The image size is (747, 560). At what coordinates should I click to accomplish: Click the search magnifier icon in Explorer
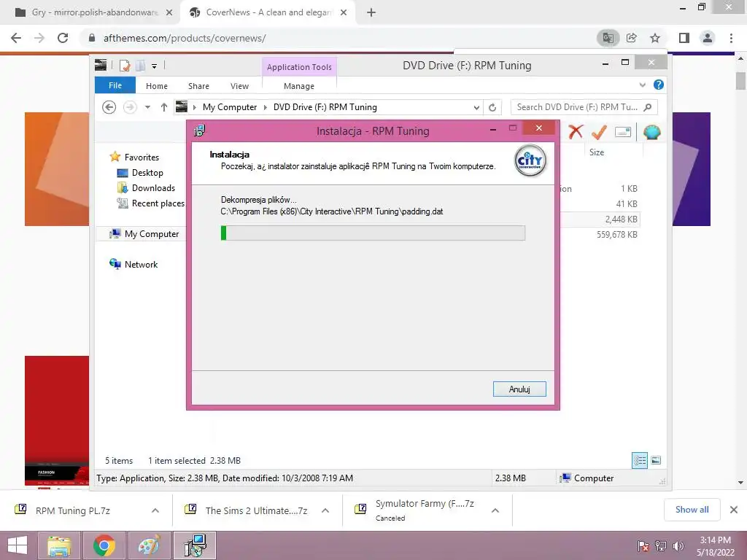[648, 107]
